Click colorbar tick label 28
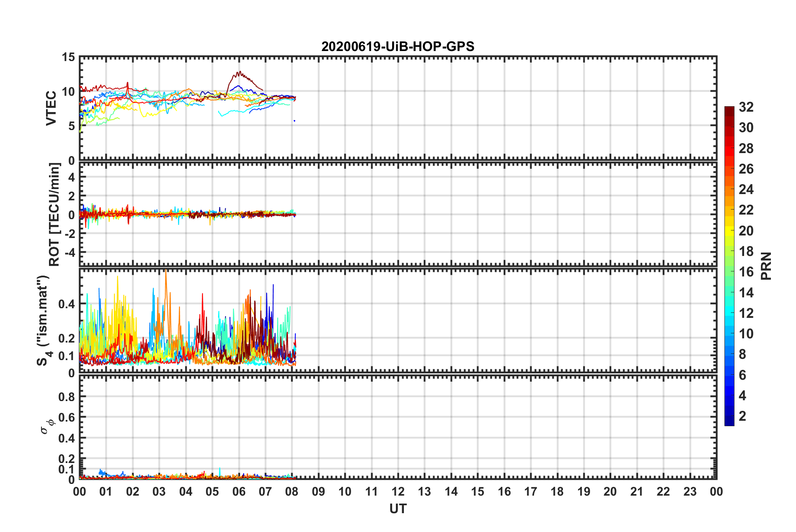 [746, 148]
